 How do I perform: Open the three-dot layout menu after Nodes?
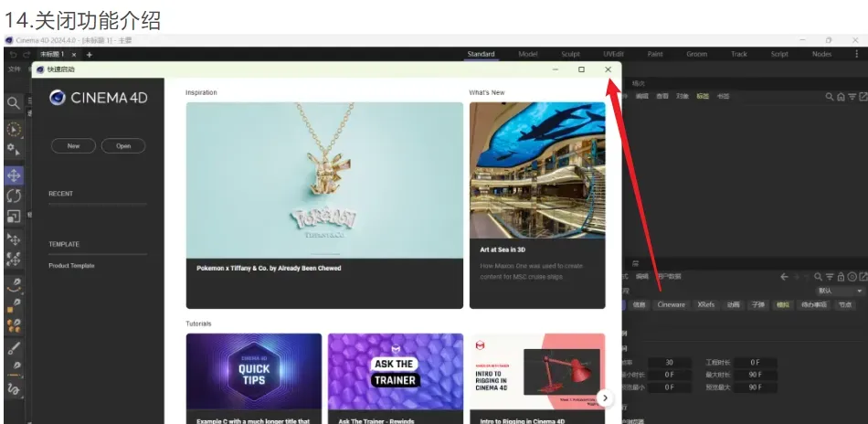(x=858, y=54)
